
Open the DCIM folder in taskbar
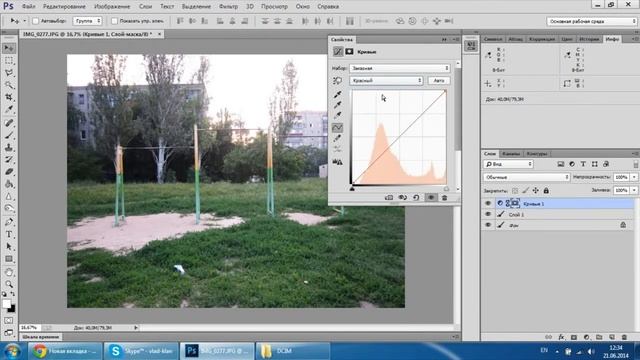[293, 351]
